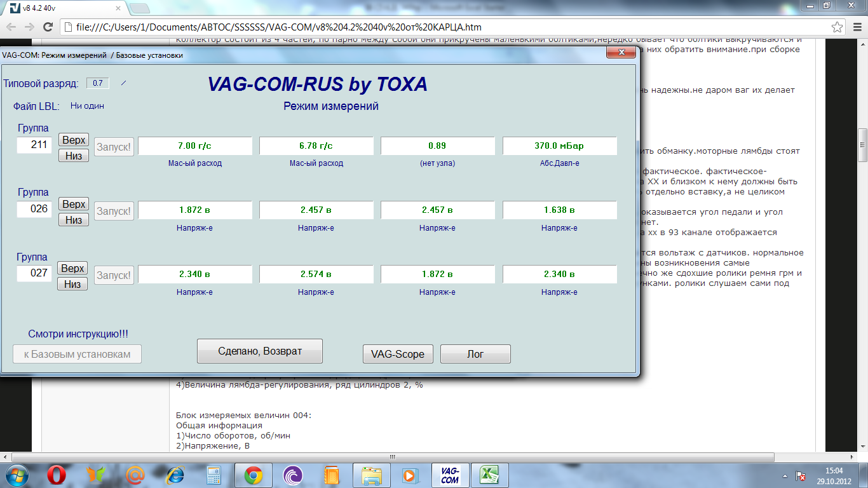
Task: Bookmark this page with the star icon
Action: (838, 27)
